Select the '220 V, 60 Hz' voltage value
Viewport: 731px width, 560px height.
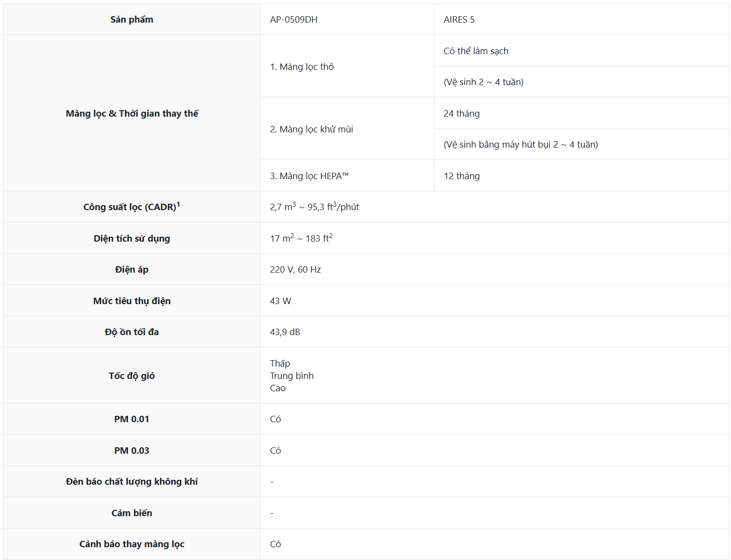click(295, 270)
